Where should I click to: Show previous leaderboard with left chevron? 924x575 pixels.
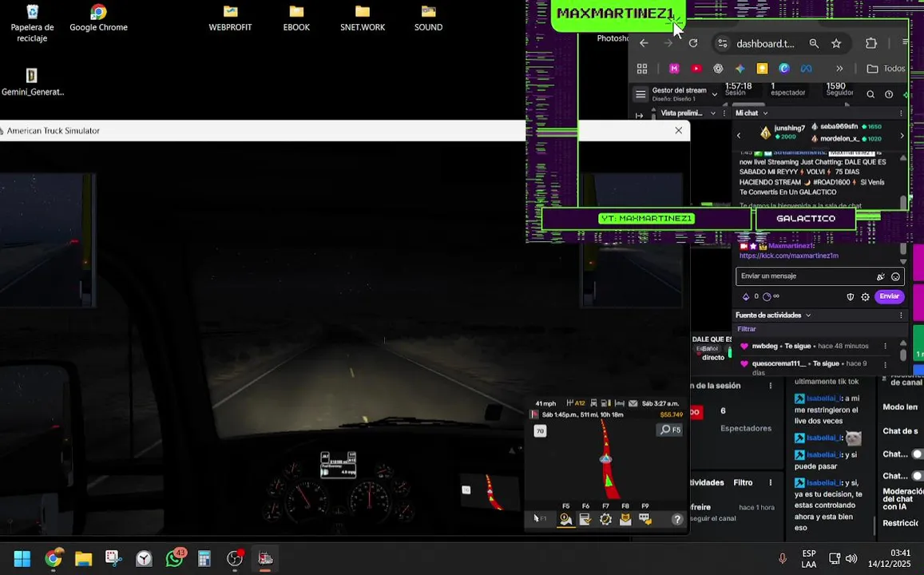[x=739, y=136]
